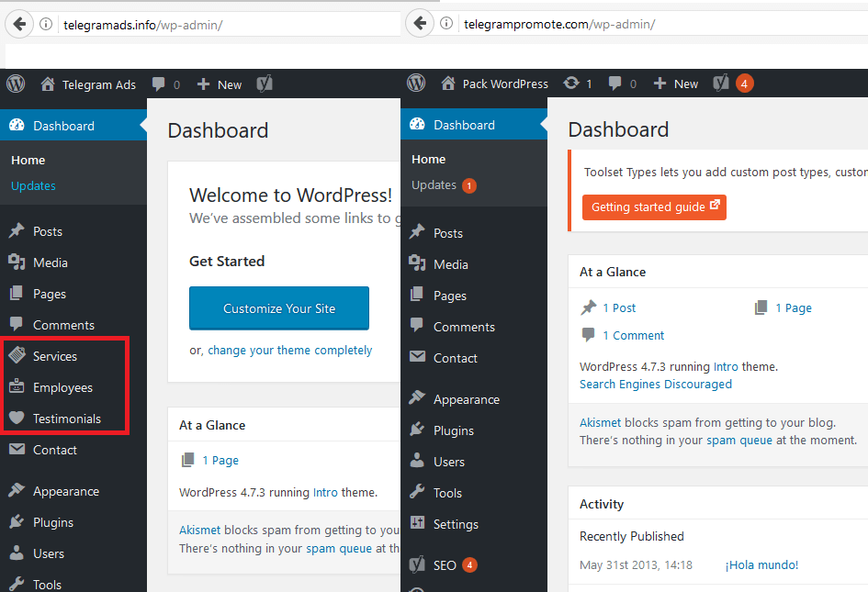Click the WordPress logo in the Telegram Ads admin bar

[16, 84]
